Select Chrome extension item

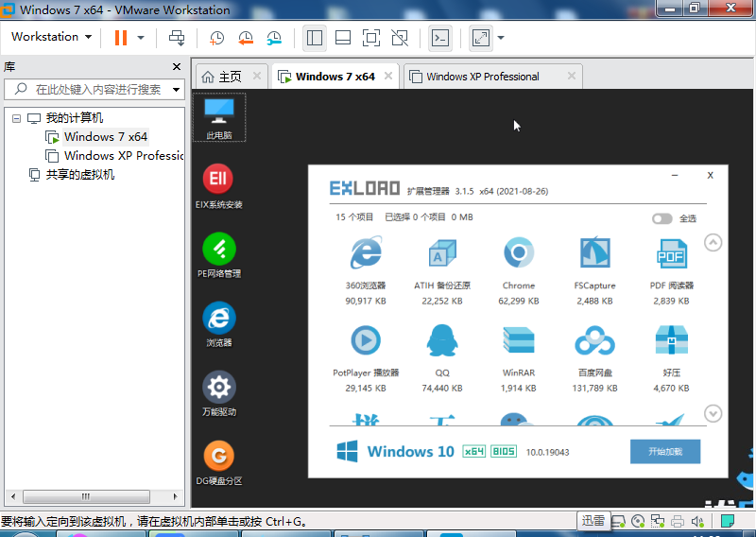click(518, 270)
